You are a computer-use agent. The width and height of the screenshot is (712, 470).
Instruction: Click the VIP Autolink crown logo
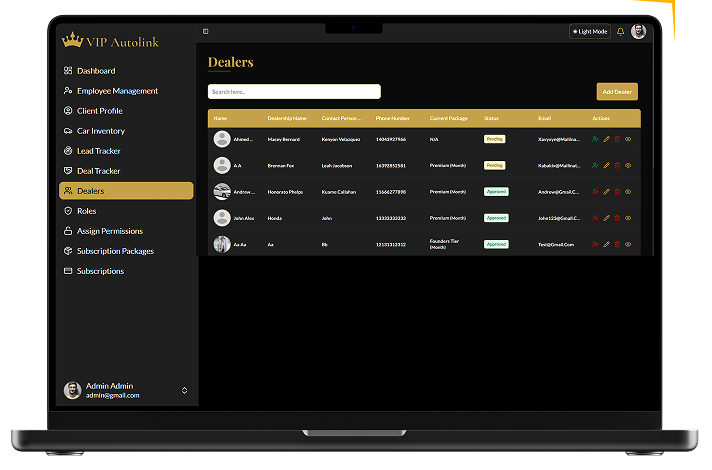click(71, 41)
